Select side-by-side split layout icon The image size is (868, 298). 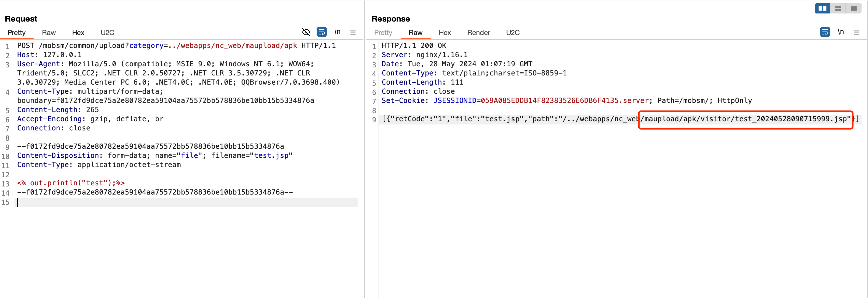point(822,8)
